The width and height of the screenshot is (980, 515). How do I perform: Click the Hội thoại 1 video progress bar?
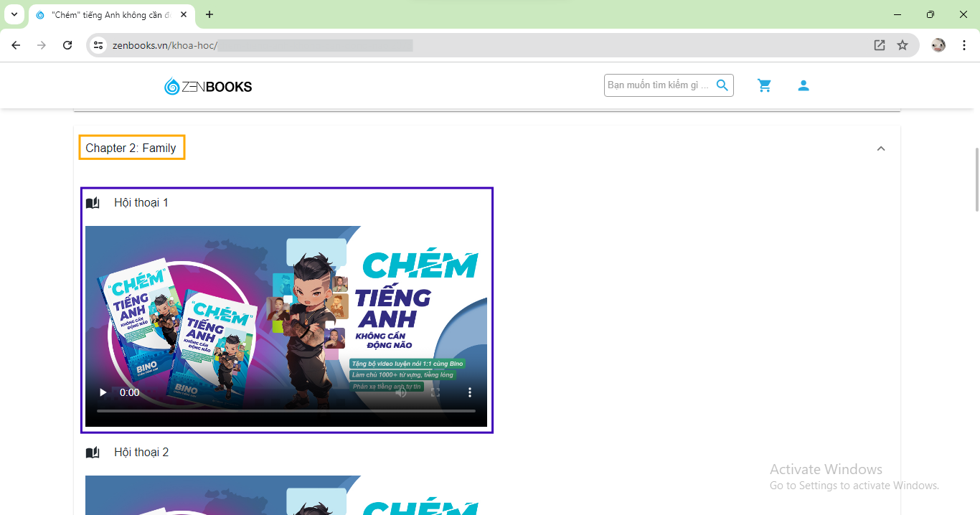click(x=286, y=411)
